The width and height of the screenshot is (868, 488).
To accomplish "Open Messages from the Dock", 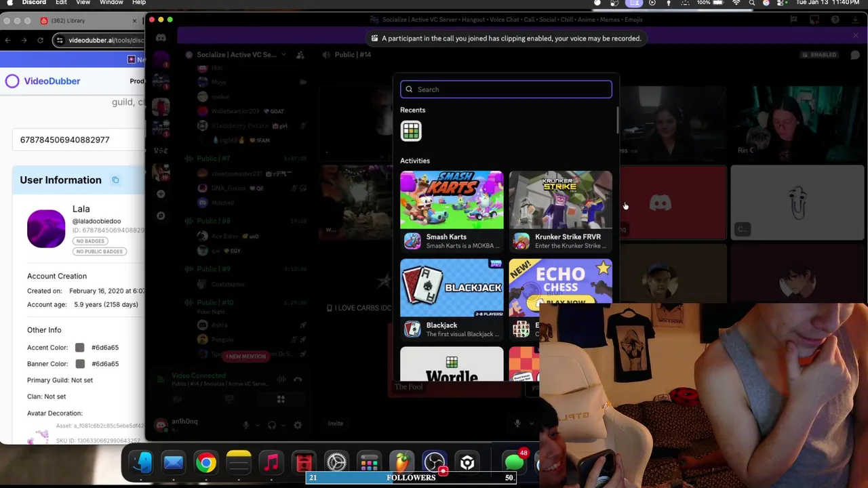I will coord(514,463).
